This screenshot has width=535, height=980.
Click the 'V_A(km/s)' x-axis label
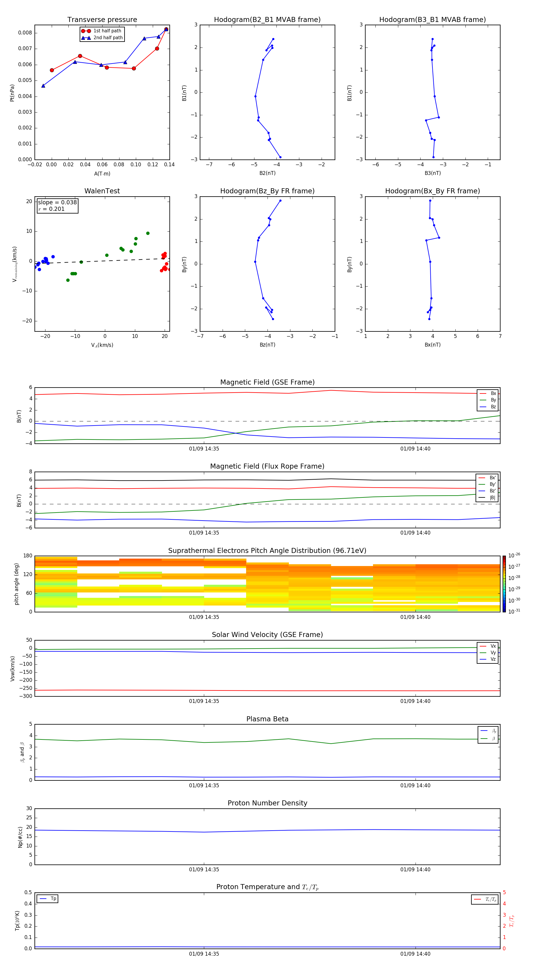coord(102,345)
